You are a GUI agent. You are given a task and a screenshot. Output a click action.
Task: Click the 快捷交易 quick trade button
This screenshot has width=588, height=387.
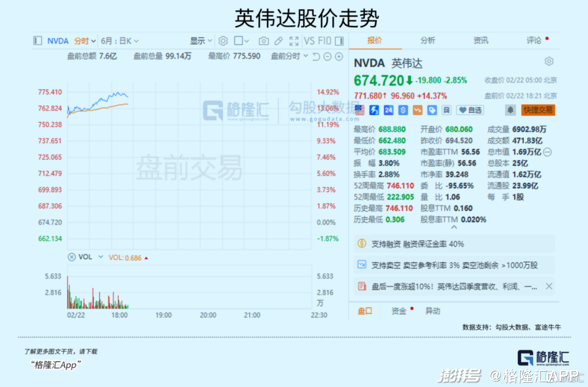pos(537,110)
